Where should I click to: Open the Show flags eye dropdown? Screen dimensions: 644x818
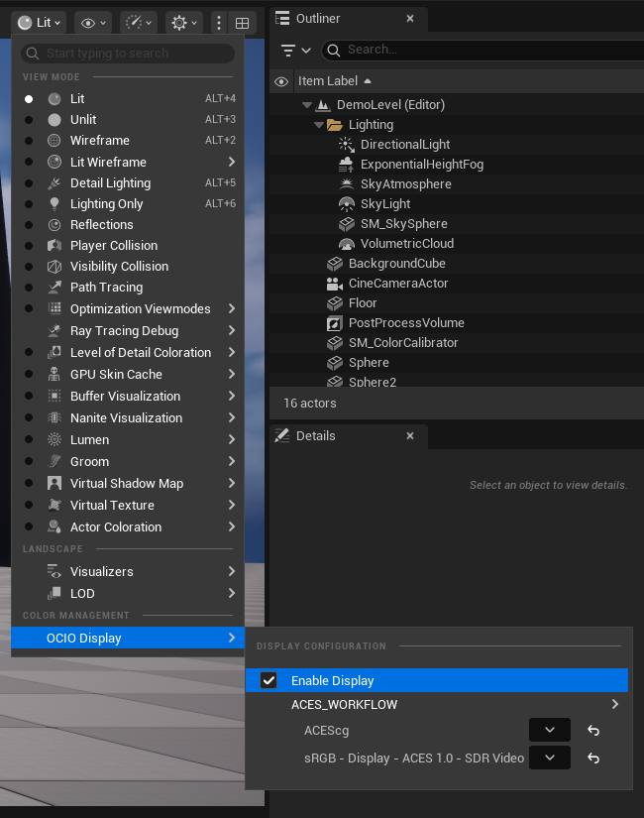tap(93, 23)
